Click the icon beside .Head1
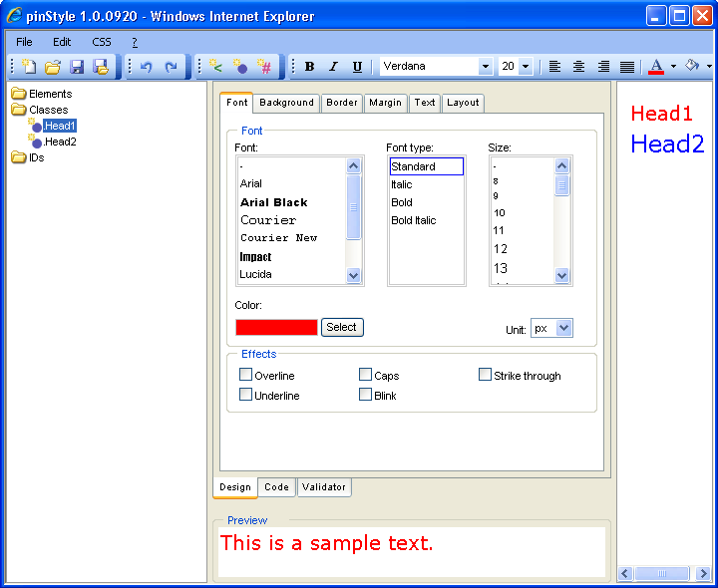This screenshot has height=588, width=718. pyautogui.click(x=35, y=125)
